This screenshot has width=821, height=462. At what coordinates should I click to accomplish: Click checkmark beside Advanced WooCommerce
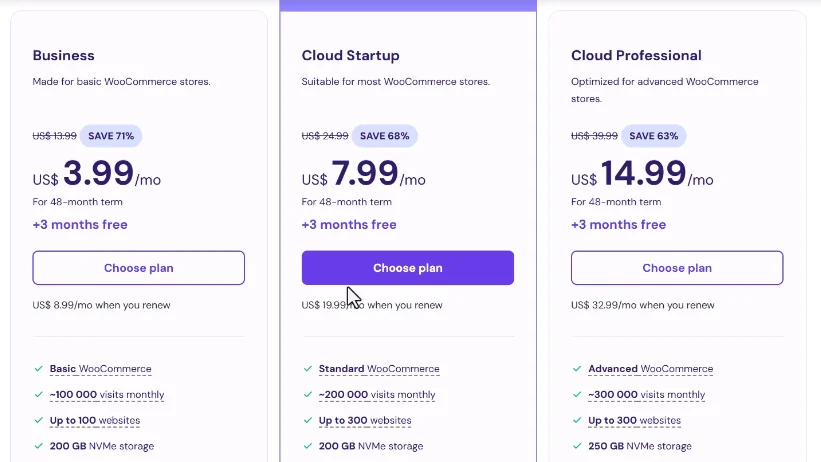[576, 369]
